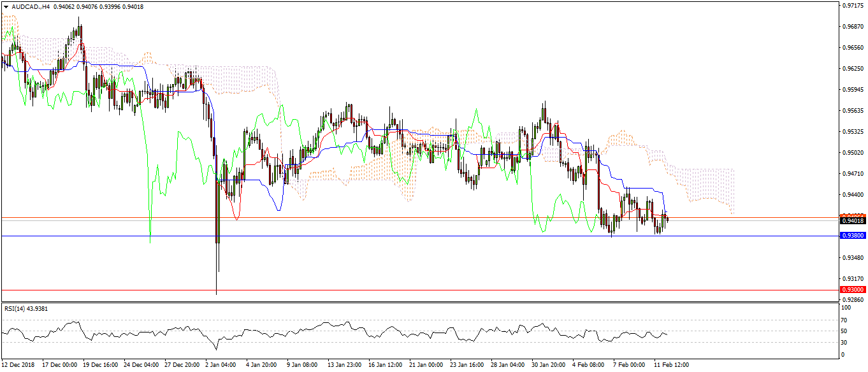868x372 pixels.
Task: Select the 30 Jan 20:00 time marker
Action: point(548,366)
